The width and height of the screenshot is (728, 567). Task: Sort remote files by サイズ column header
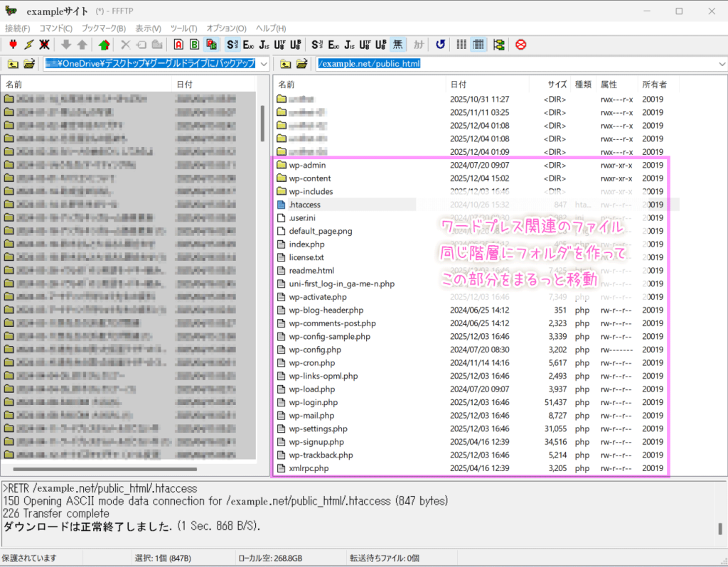[x=557, y=85]
